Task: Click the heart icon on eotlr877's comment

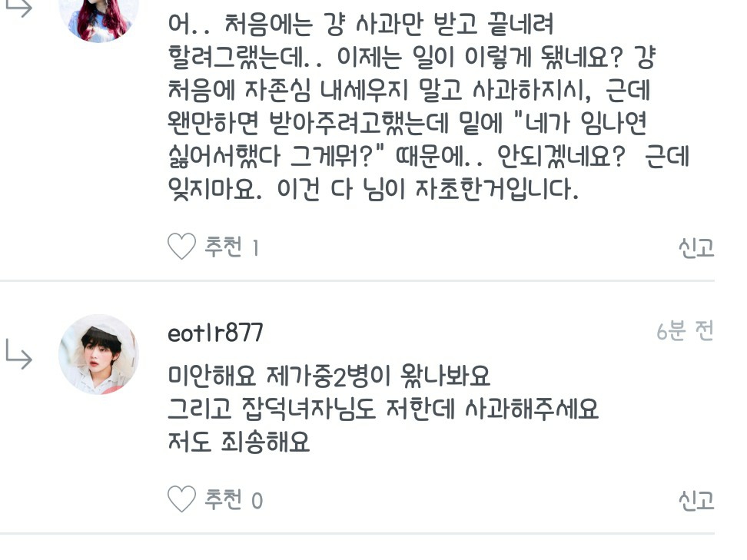Action: 181,501
